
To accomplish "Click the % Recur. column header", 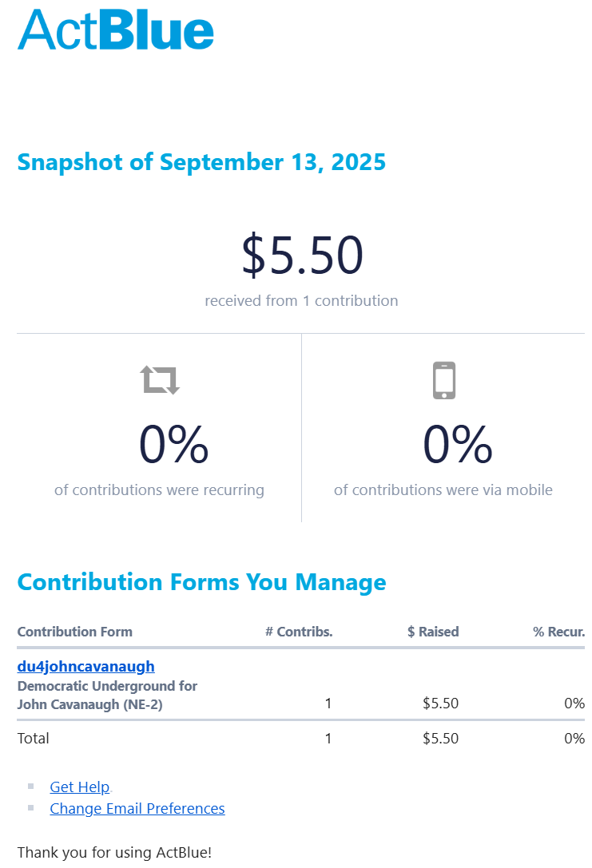I will pos(558,632).
